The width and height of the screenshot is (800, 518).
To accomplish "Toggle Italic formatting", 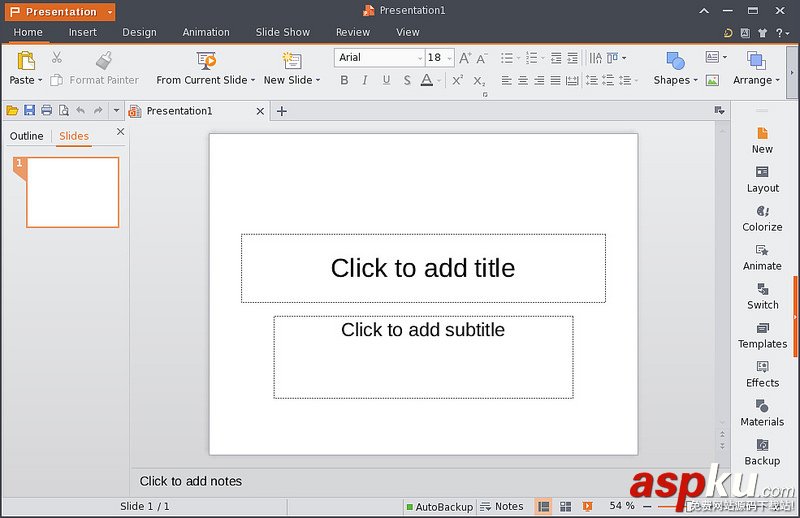I will [x=365, y=80].
